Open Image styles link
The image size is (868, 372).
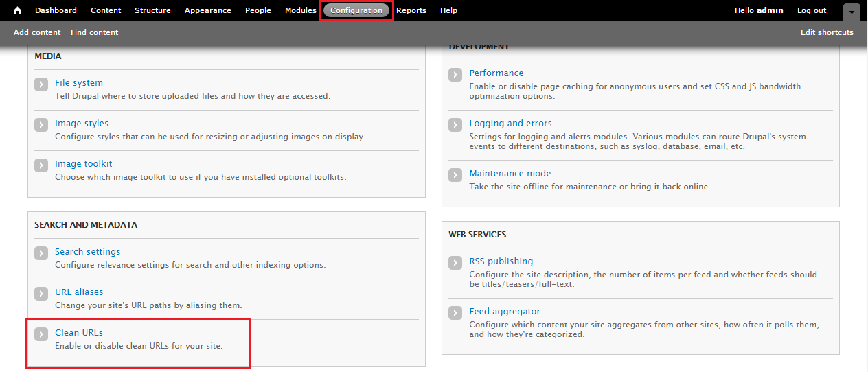coord(82,124)
